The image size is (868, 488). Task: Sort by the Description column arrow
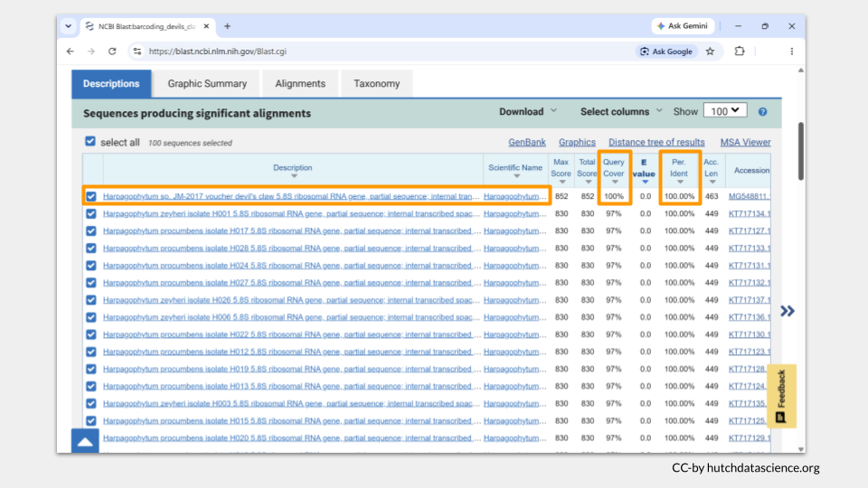click(x=294, y=176)
